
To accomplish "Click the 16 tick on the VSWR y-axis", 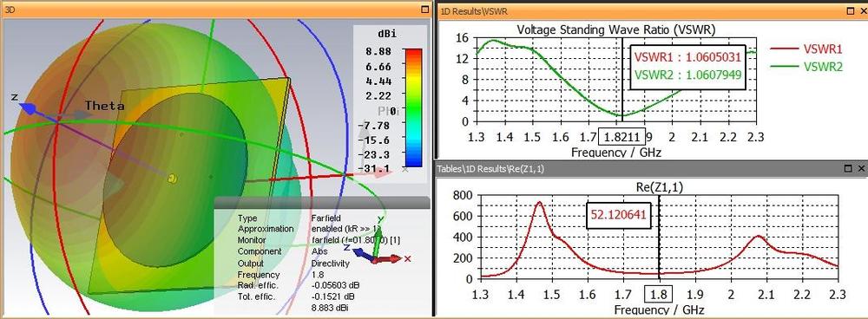I will pos(463,37).
